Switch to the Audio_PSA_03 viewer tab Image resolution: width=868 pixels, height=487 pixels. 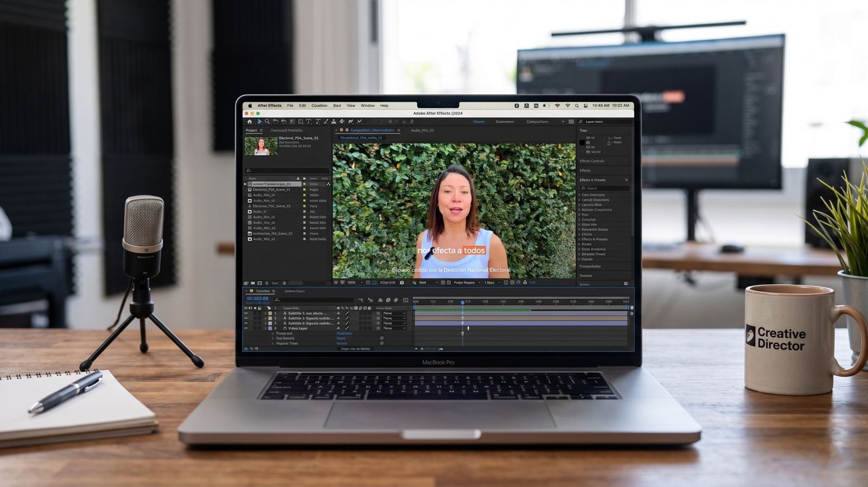[422, 130]
